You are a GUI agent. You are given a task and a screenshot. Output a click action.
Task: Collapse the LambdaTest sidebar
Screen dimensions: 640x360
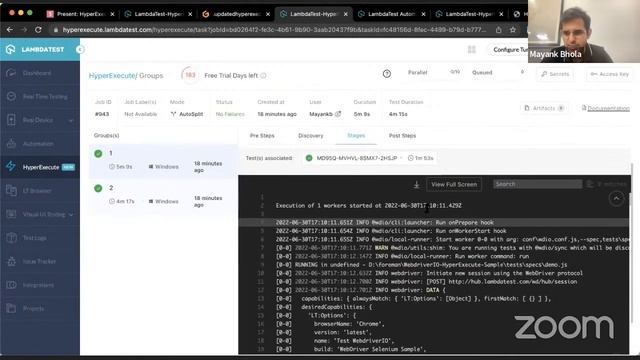click(x=80, y=49)
